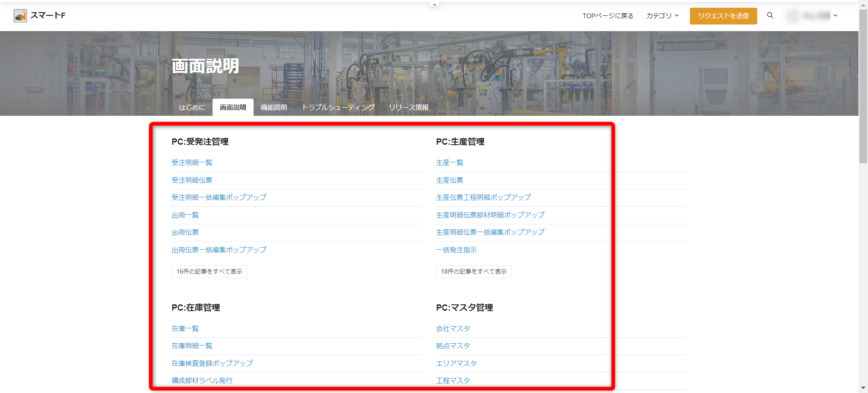Open 受注明細一括編集ポップアップ article link
Screen dimensions: 868x393
219,198
